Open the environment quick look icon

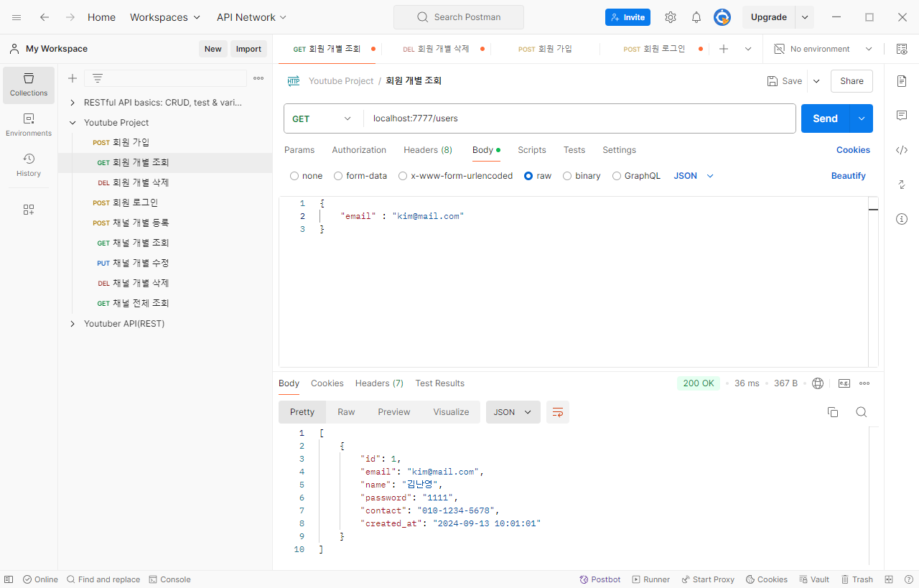[902, 49]
